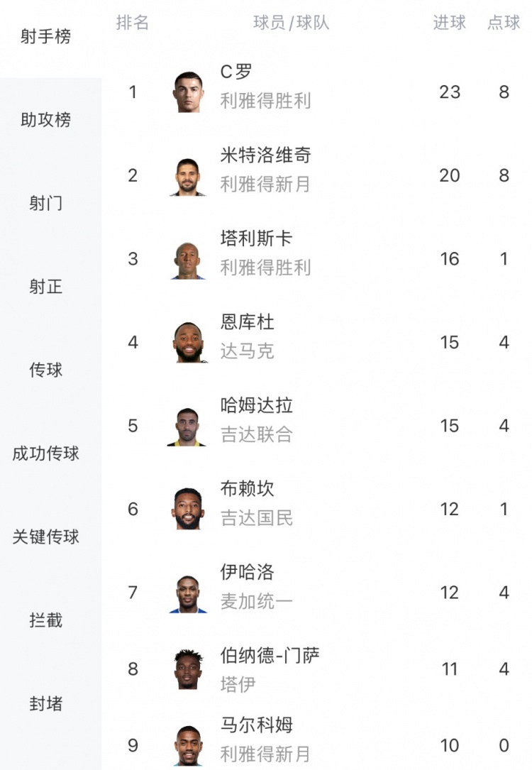Click the 利雅得胜利 team name under C罗
Viewport: 532px width, 770px height.
265,101
